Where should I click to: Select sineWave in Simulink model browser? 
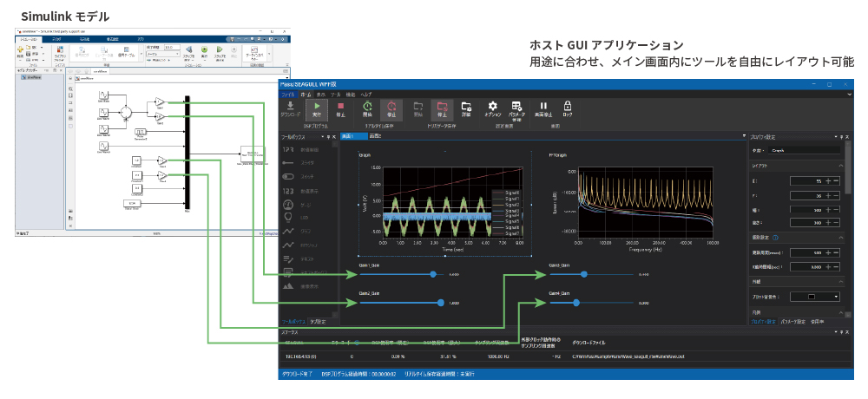tap(31, 77)
